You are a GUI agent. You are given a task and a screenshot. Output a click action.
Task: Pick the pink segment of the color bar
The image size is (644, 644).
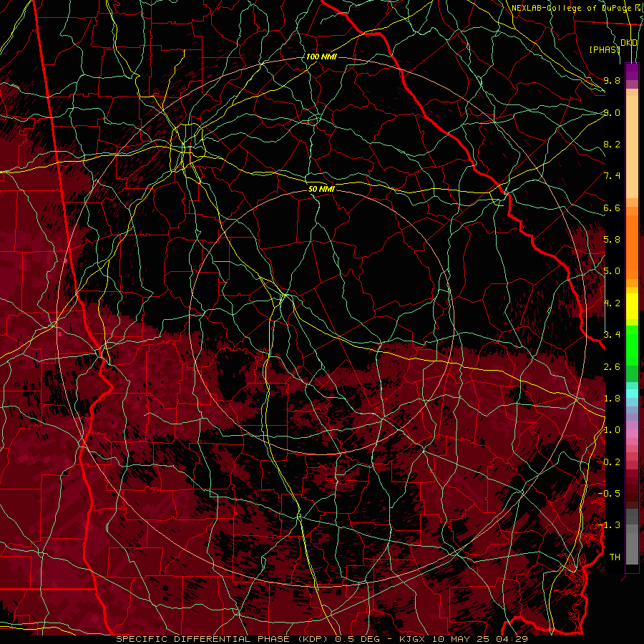[632, 434]
